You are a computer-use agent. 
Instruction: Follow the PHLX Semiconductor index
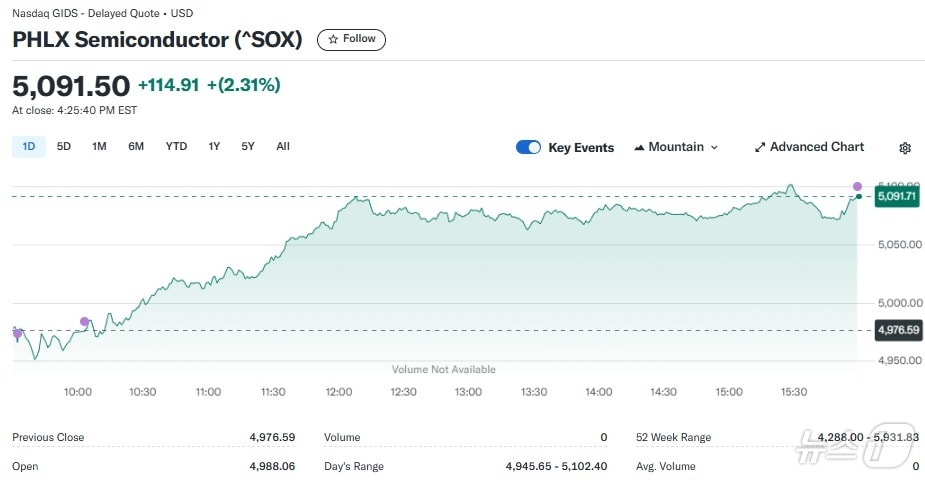[351, 39]
